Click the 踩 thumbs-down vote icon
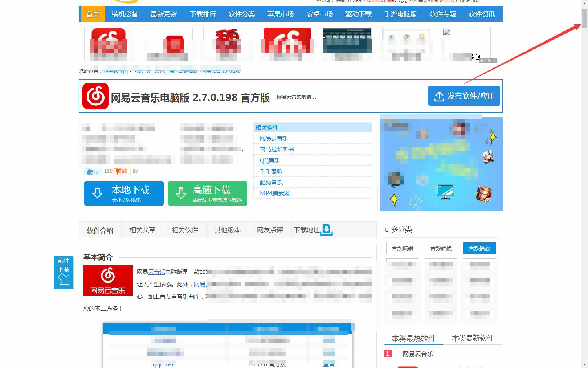The height and width of the screenshot is (368, 588). 122,171
